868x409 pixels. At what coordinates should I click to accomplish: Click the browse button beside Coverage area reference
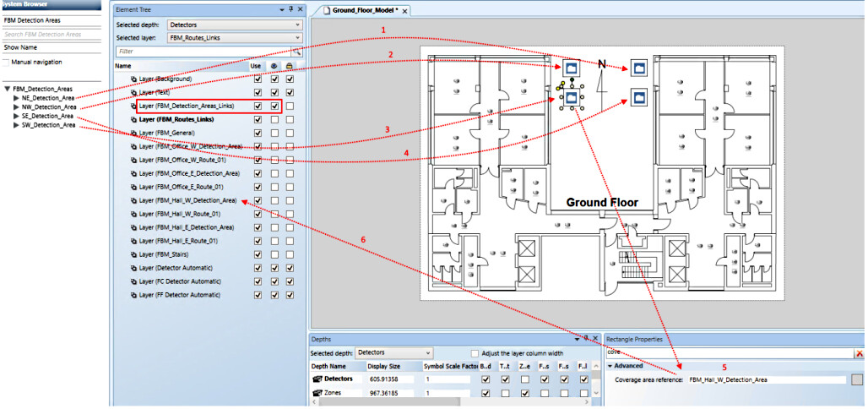tap(857, 380)
